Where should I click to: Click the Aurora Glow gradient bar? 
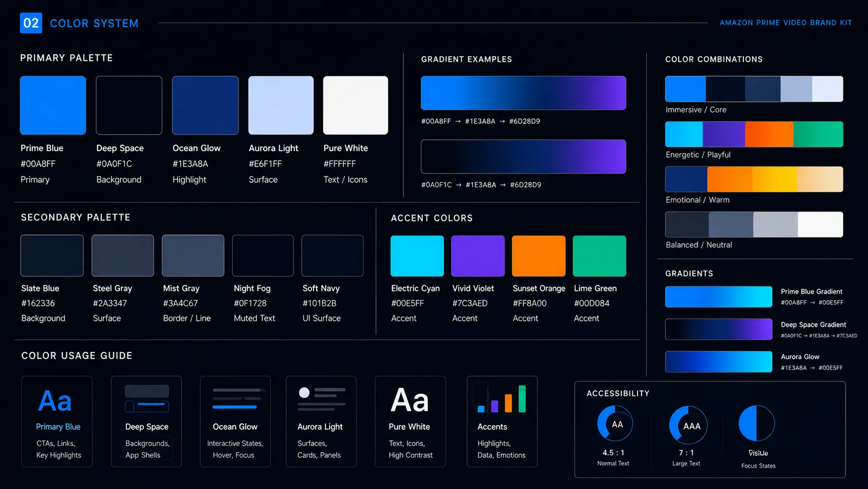pos(718,362)
